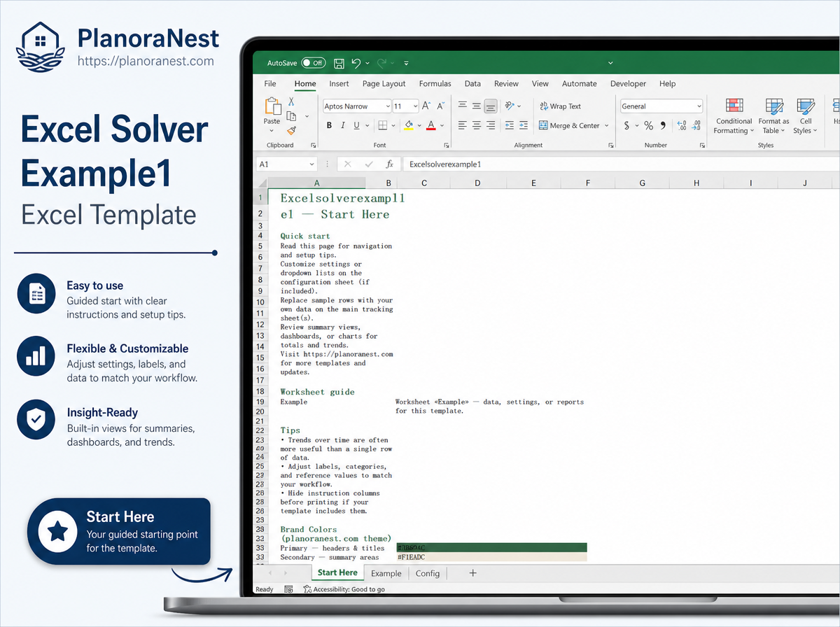Select the Start Here sheet tab
Viewport: 840px width, 627px height.
click(337, 572)
